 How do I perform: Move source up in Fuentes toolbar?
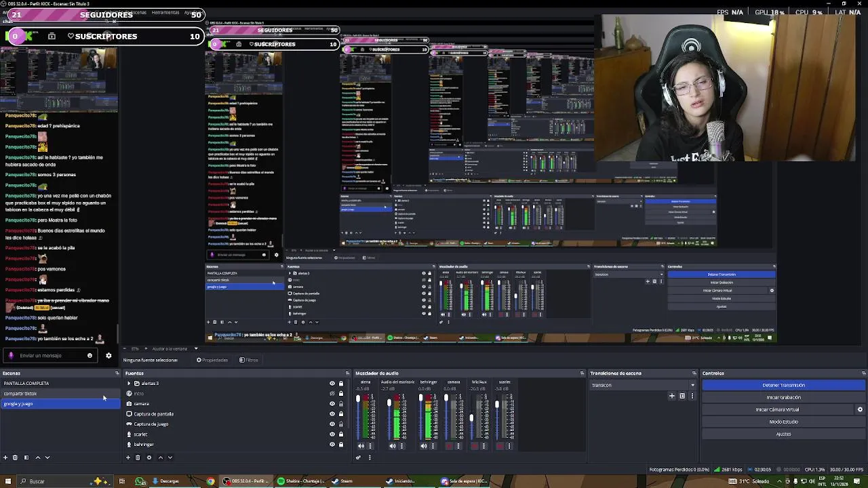coord(160,457)
